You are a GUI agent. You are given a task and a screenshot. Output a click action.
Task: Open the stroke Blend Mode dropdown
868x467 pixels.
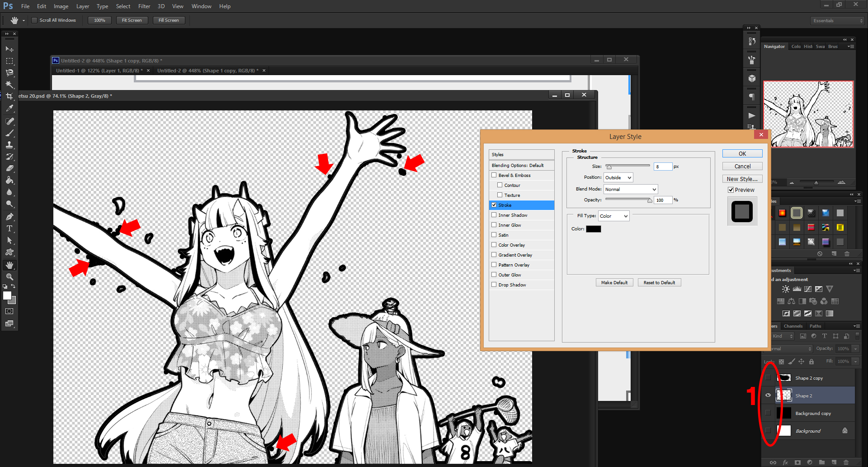tap(630, 190)
